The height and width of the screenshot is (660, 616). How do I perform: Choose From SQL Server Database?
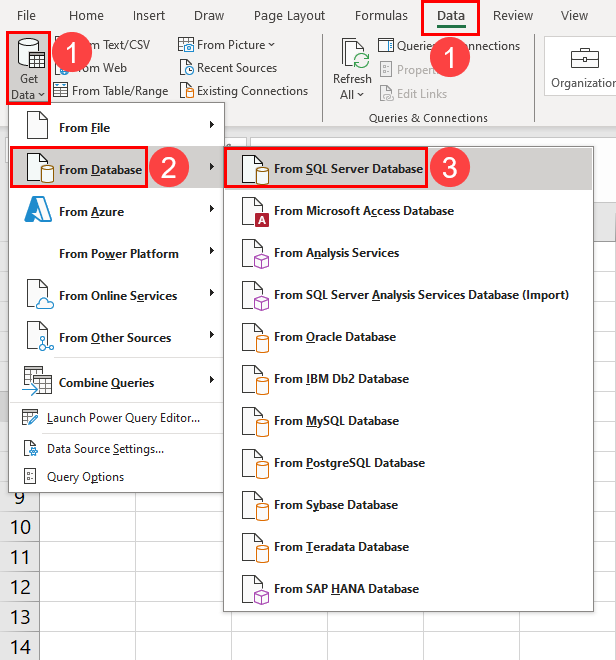tap(408, 168)
